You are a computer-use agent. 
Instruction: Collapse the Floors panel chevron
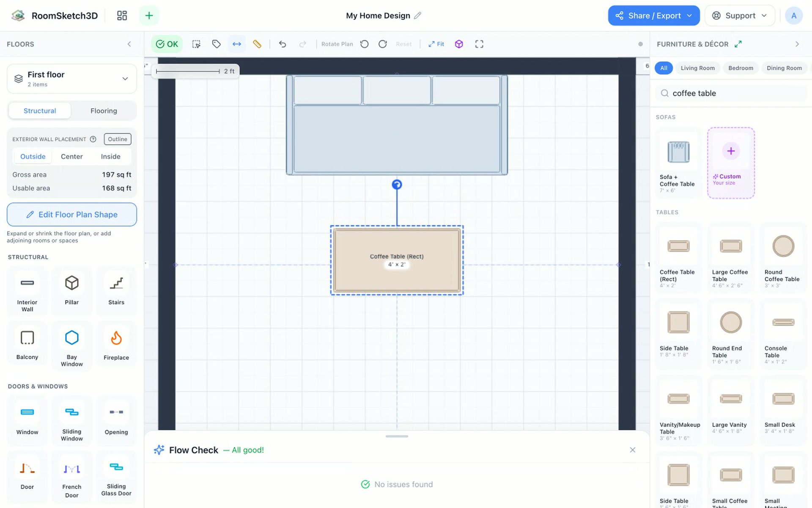point(129,44)
